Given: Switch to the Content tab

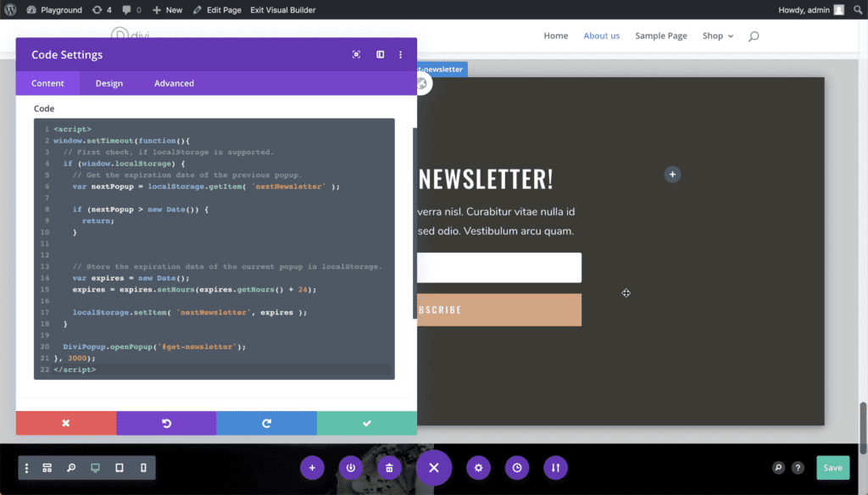Looking at the screenshot, I should (x=47, y=83).
